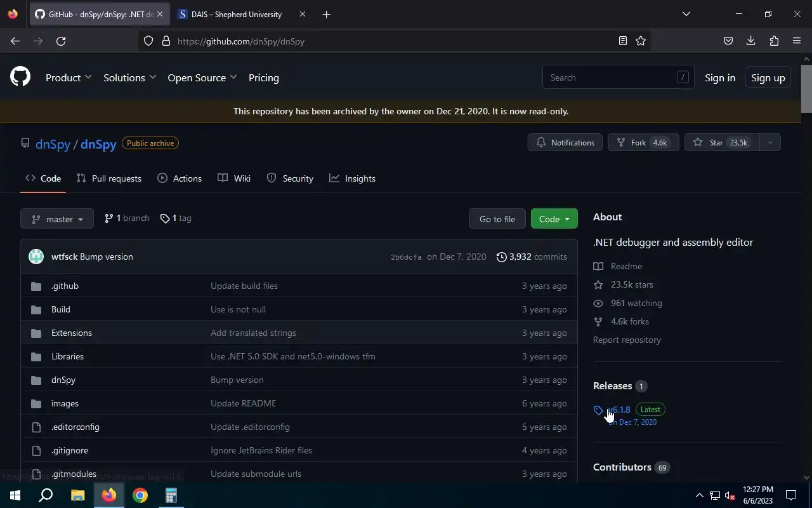
Task: Fork the repository with Fork button
Action: pos(643,142)
